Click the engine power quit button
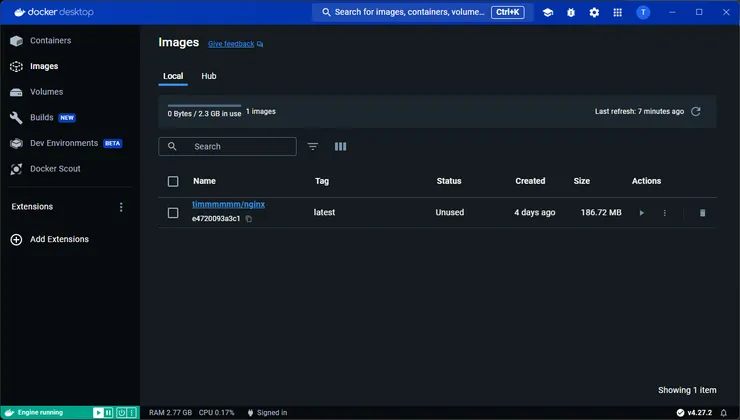Screen dimensions: 740x420 coord(121,412)
